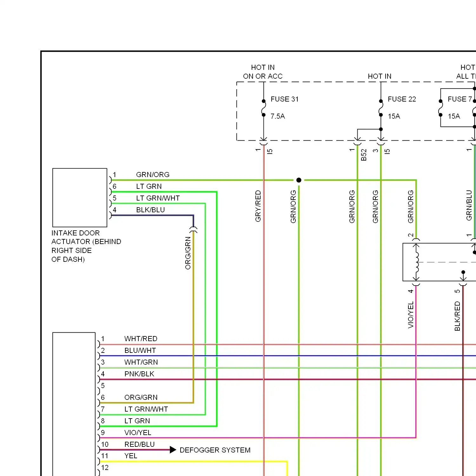This screenshot has height=476, width=476.
Task: Click the WHT/GRN label at pin 3
Action: (x=141, y=362)
